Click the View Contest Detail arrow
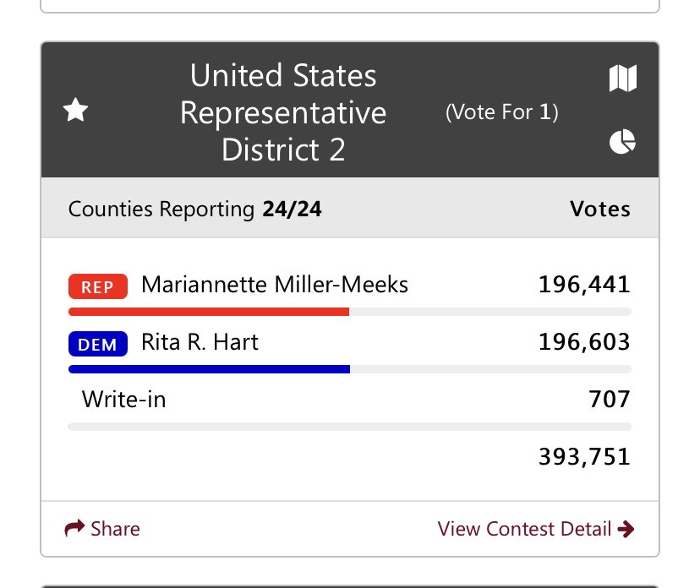The width and height of the screenshot is (700, 588). tap(626, 530)
